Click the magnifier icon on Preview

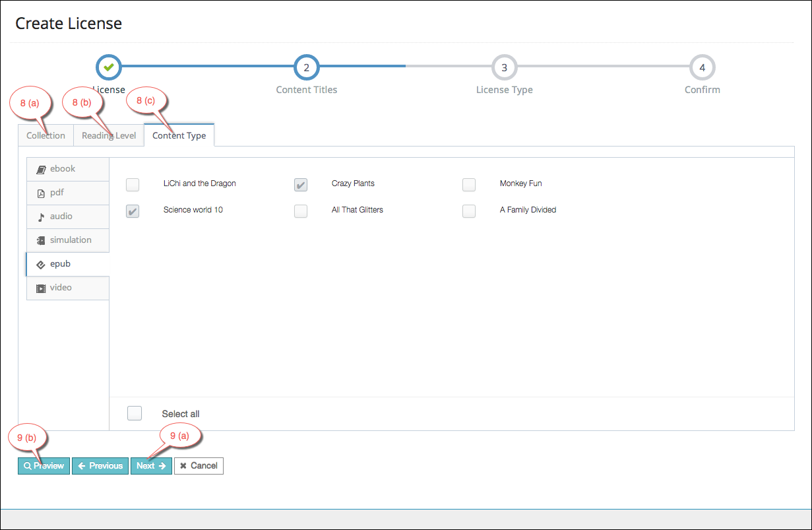point(28,466)
